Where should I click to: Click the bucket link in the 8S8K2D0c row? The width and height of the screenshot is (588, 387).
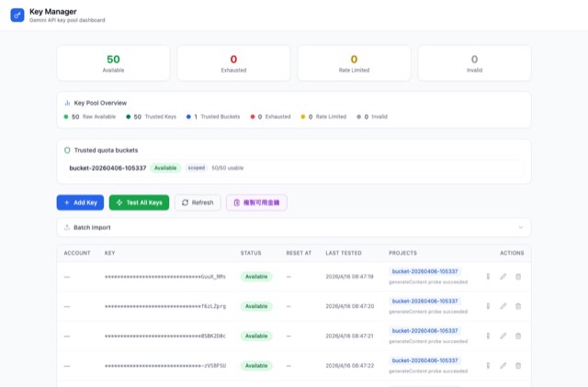click(x=424, y=331)
